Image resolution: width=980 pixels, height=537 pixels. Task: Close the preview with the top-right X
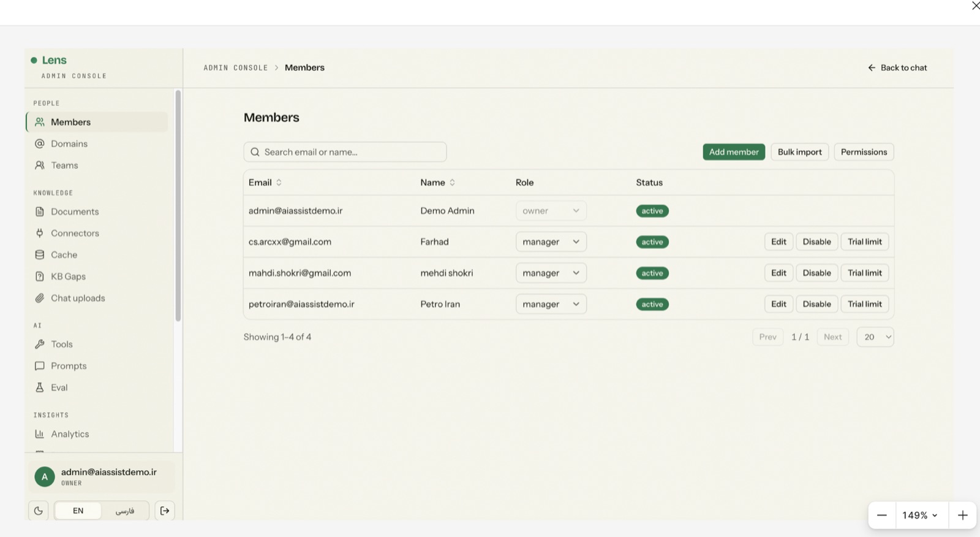pos(976,6)
